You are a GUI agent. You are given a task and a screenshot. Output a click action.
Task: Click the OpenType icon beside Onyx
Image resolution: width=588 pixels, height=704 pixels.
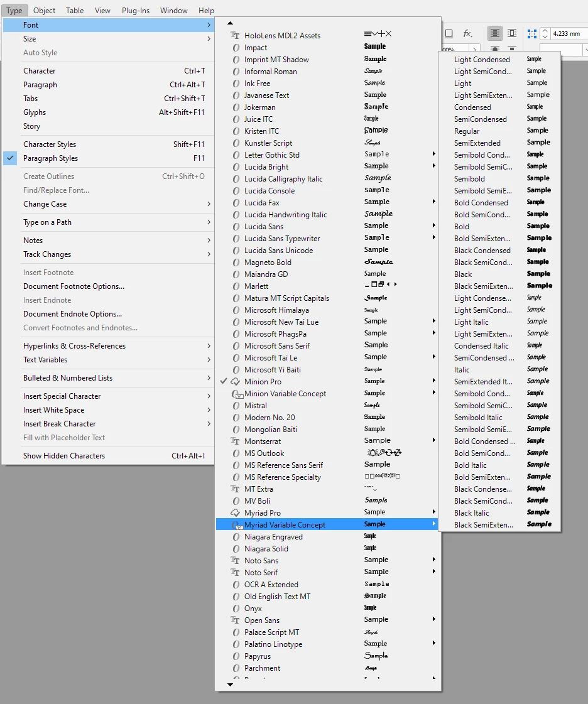tap(236, 609)
